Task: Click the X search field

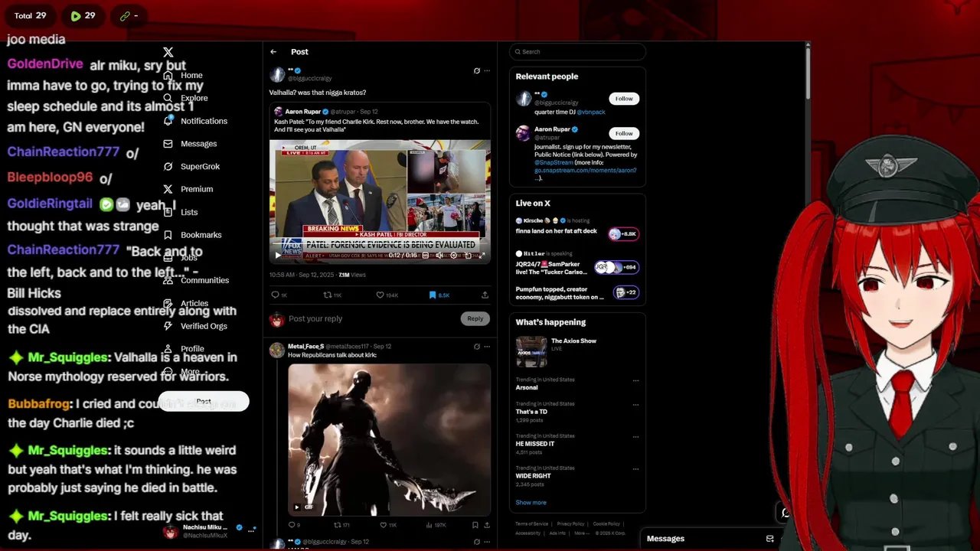Action: point(577,51)
